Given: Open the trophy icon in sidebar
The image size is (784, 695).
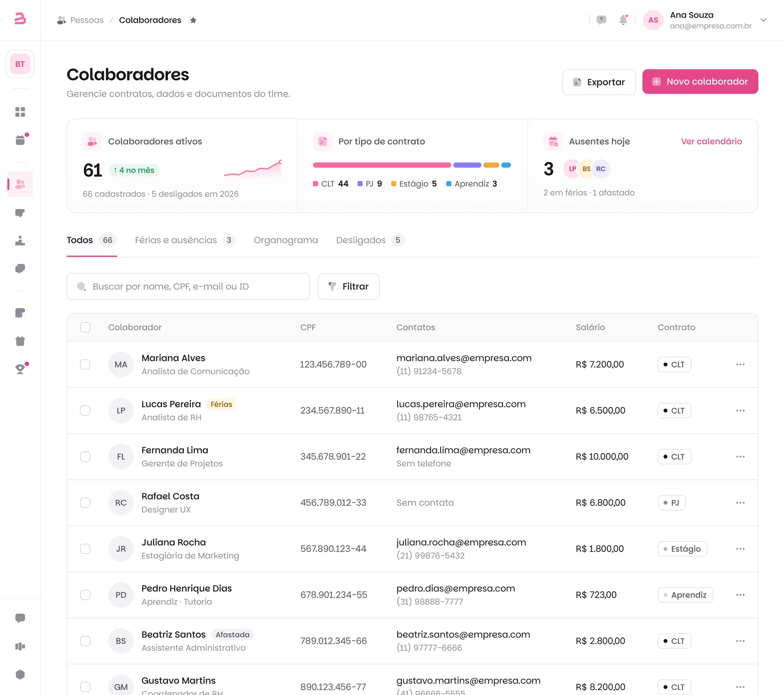Looking at the screenshot, I should [x=20, y=369].
